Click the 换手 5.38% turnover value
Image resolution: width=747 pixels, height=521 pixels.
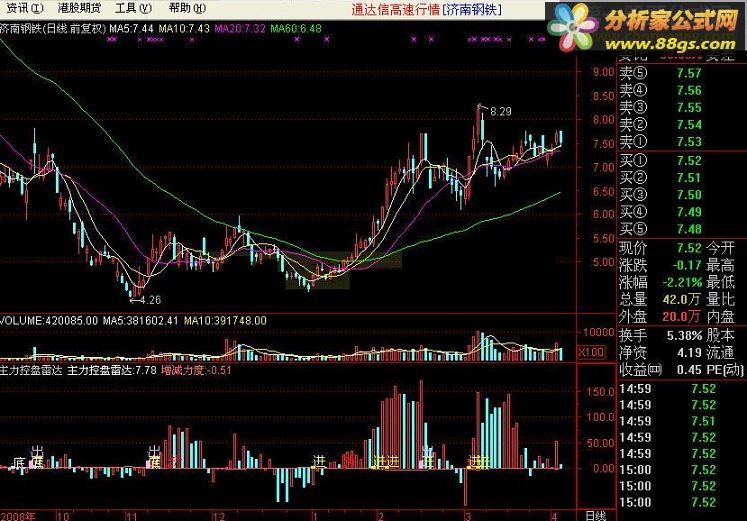pyautogui.click(x=685, y=336)
